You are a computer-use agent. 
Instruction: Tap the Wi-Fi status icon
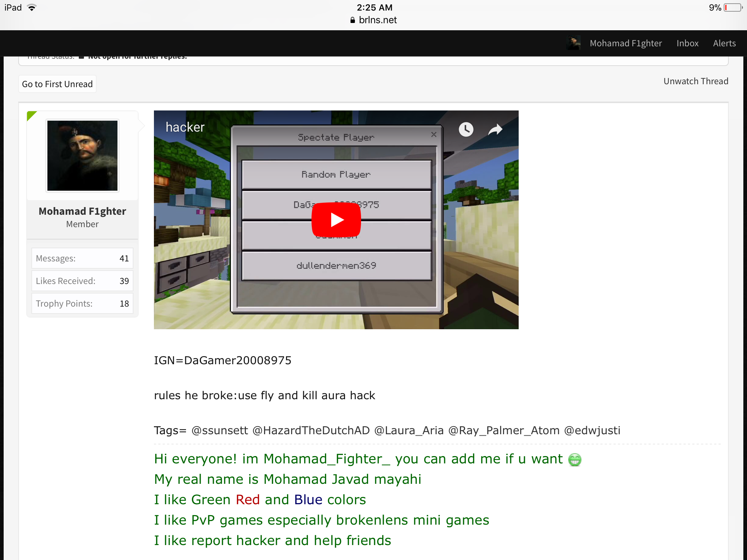click(32, 7)
